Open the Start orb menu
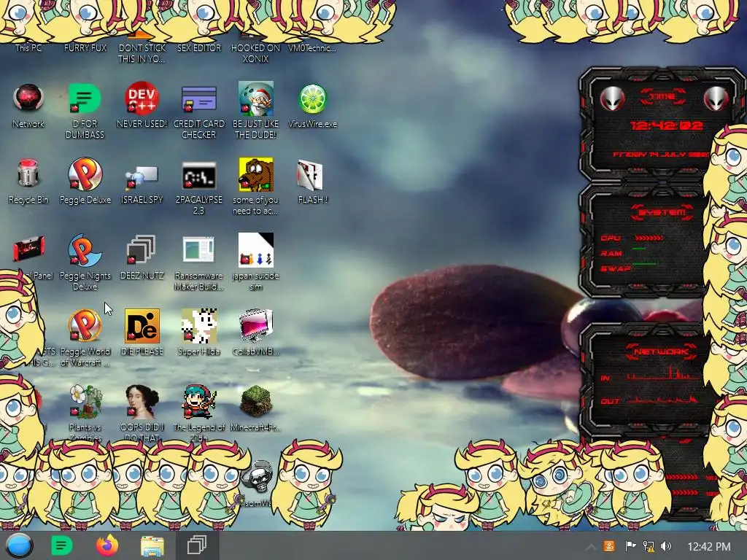The height and width of the screenshot is (560, 747). point(19,545)
